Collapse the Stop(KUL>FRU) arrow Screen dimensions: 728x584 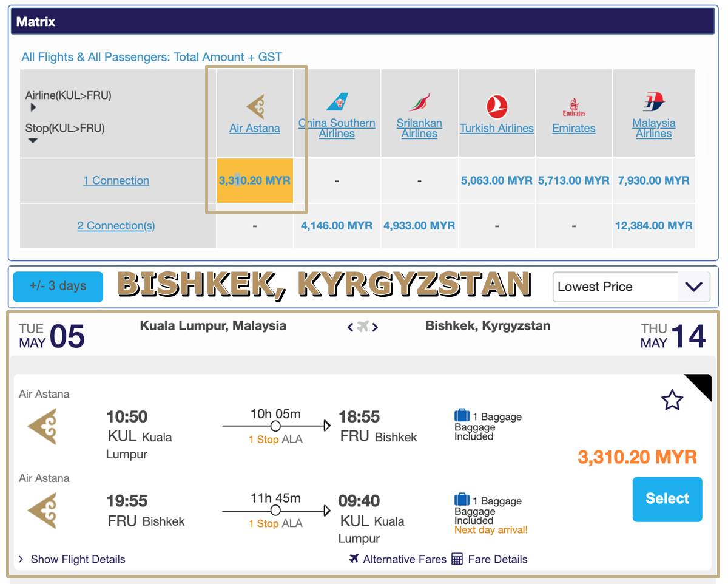tap(33, 141)
